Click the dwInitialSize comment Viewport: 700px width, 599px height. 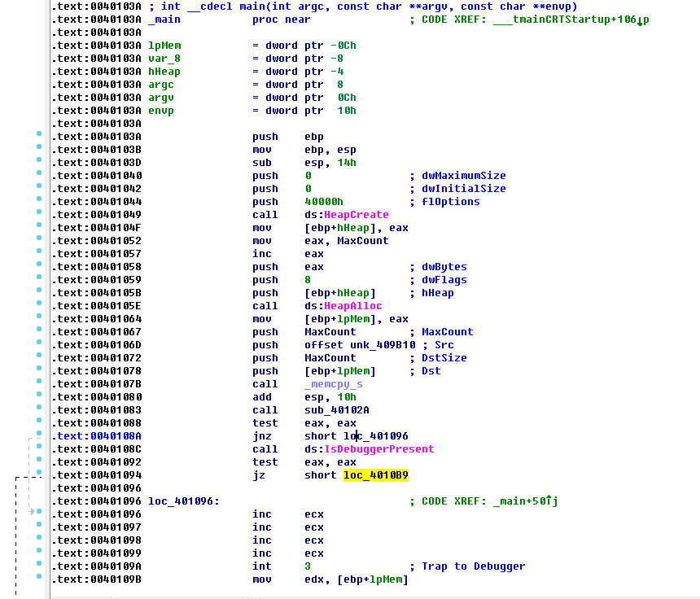464,189
